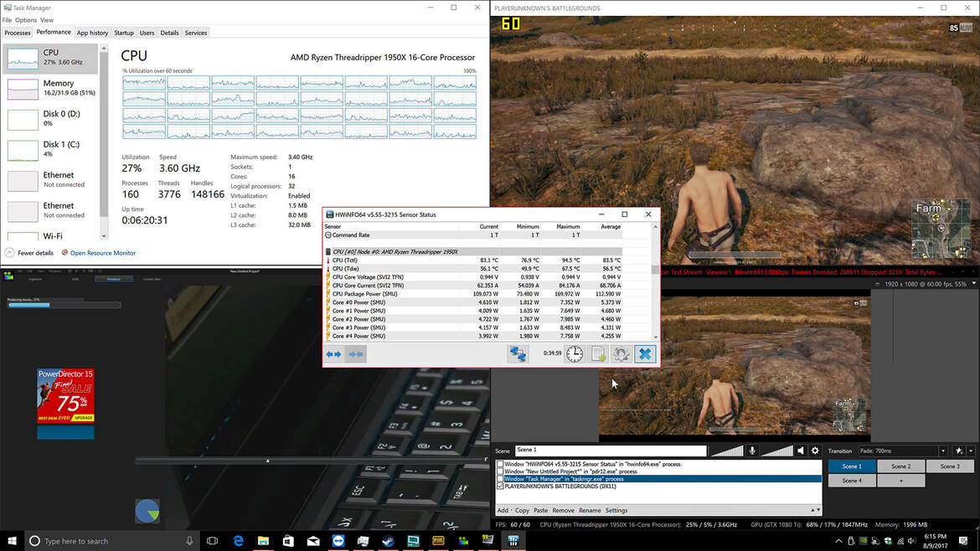Open Action Center notifications icon
Viewport: 980px width, 551px height.
964,541
